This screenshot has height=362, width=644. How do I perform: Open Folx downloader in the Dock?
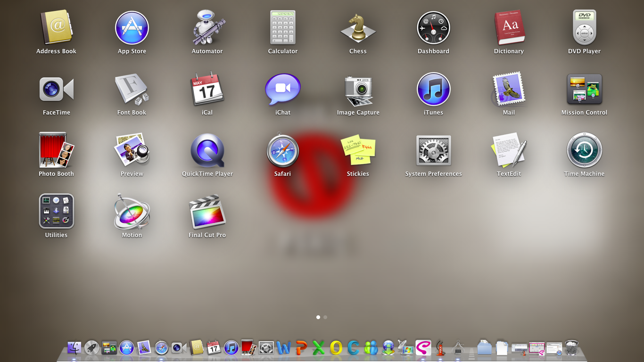(441, 348)
